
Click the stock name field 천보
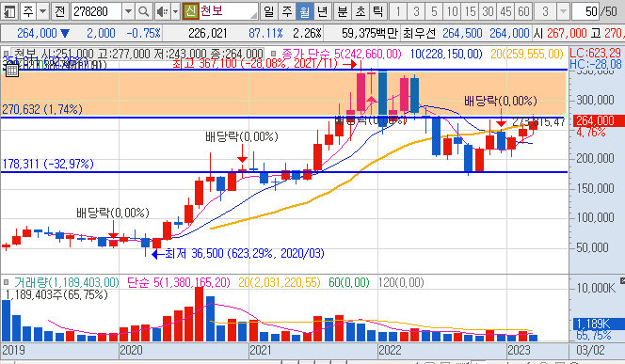(228, 11)
